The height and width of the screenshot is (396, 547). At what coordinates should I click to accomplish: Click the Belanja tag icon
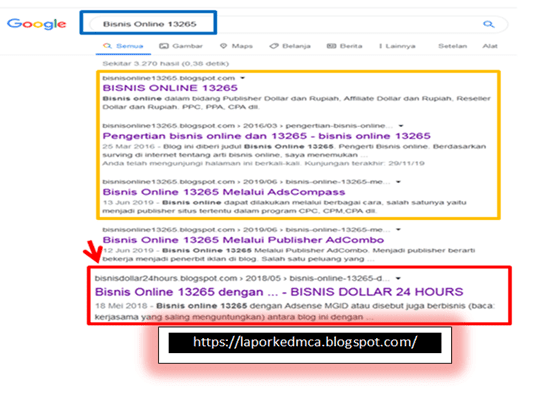[274, 46]
